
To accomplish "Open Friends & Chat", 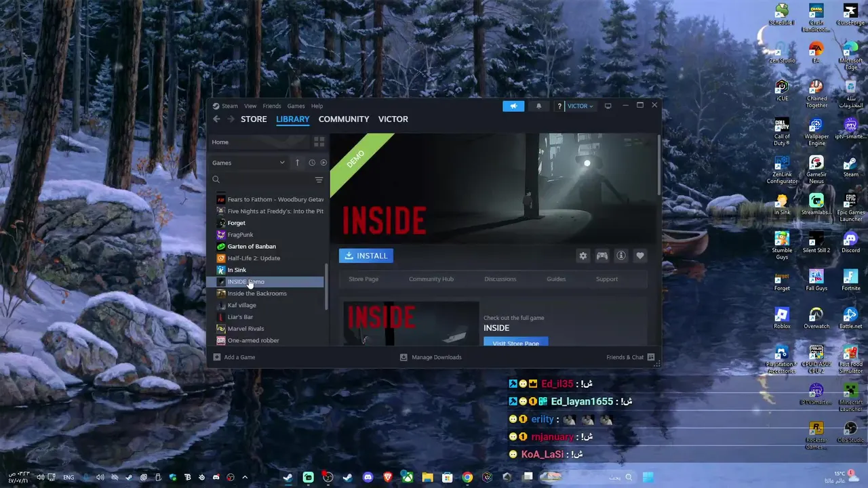I will pyautogui.click(x=631, y=357).
